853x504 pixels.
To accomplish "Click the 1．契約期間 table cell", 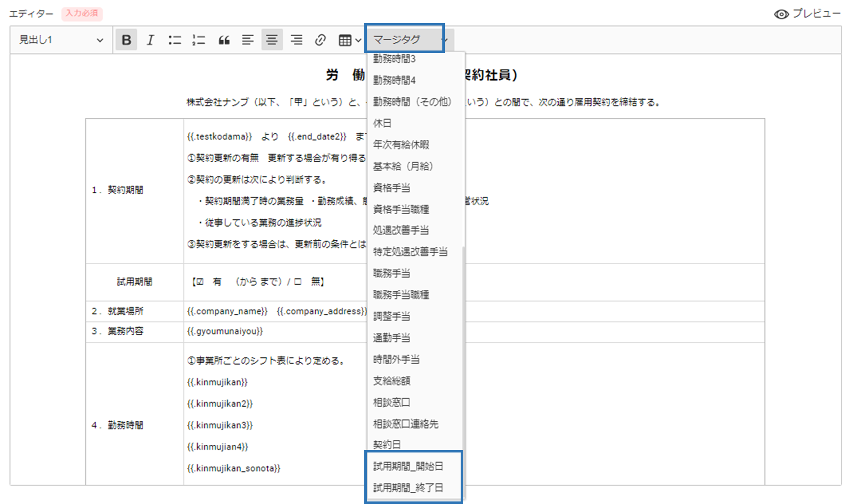I will (135, 190).
